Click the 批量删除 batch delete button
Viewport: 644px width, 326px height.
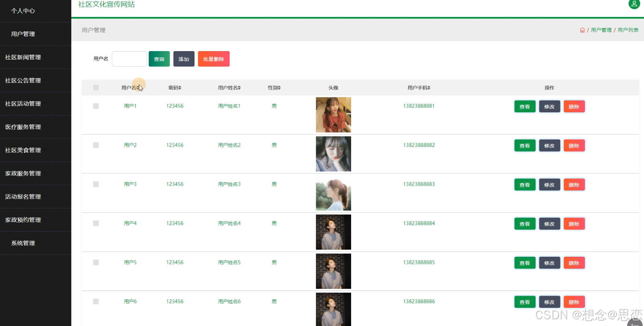(x=214, y=59)
